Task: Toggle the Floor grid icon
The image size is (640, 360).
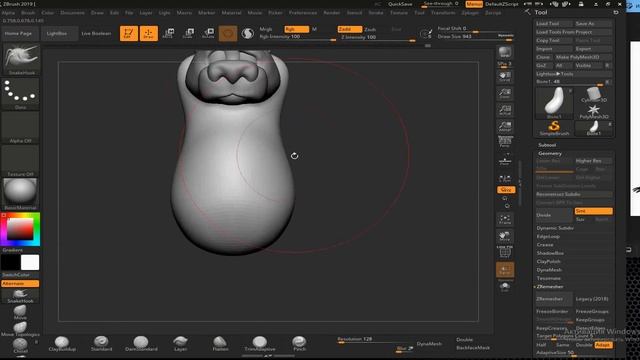Action: tap(505, 161)
